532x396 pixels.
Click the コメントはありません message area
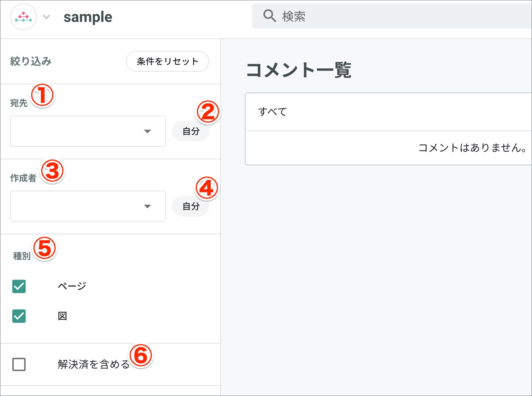coord(472,148)
